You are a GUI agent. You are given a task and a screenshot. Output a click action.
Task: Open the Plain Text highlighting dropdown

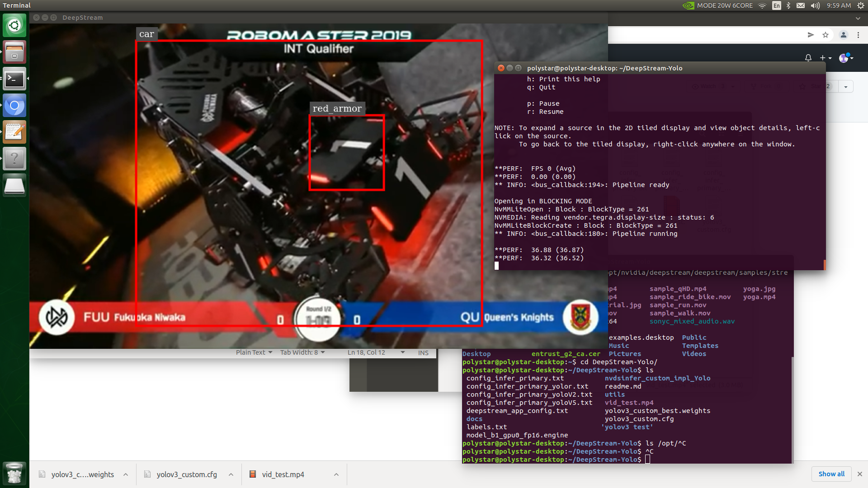(x=254, y=352)
